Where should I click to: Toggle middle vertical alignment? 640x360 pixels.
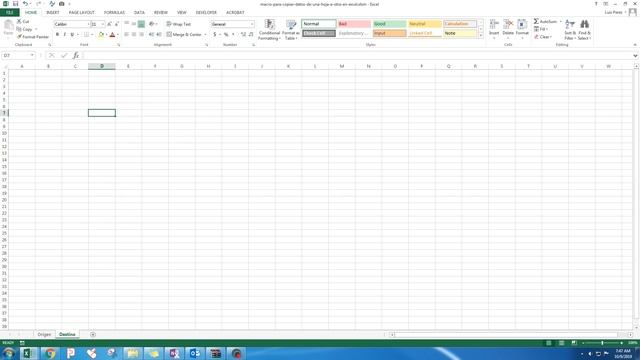coord(134,24)
